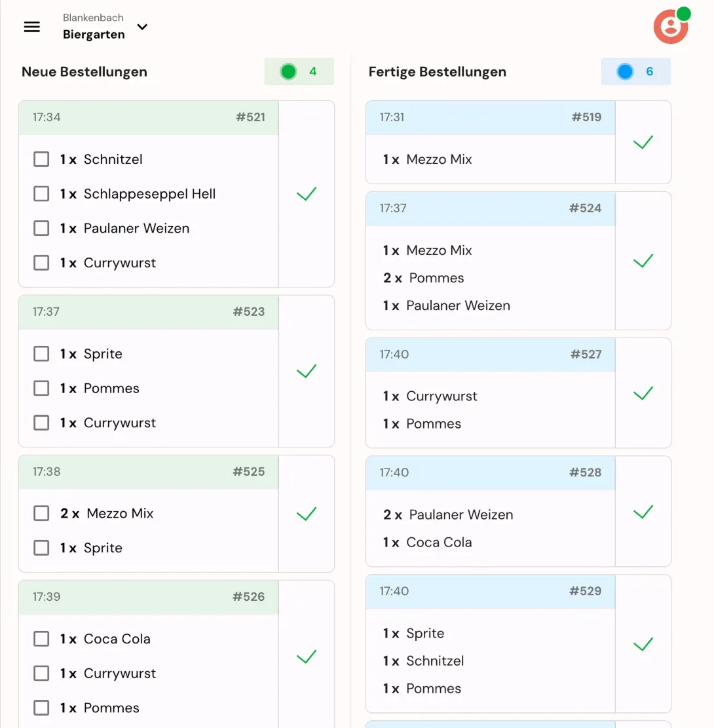Click the checkmark for order #525
Viewport: 714px width, 728px height.
(307, 514)
